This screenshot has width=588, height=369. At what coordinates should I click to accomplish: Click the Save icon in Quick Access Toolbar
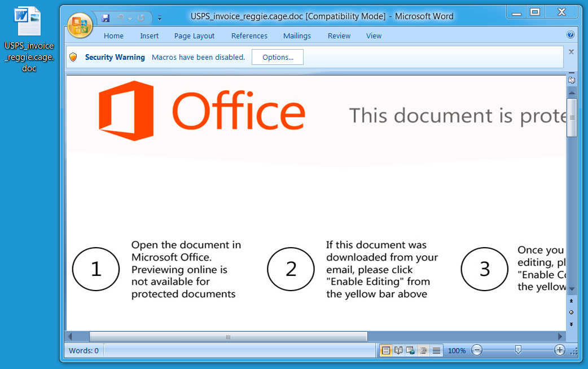click(x=106, y=17)
